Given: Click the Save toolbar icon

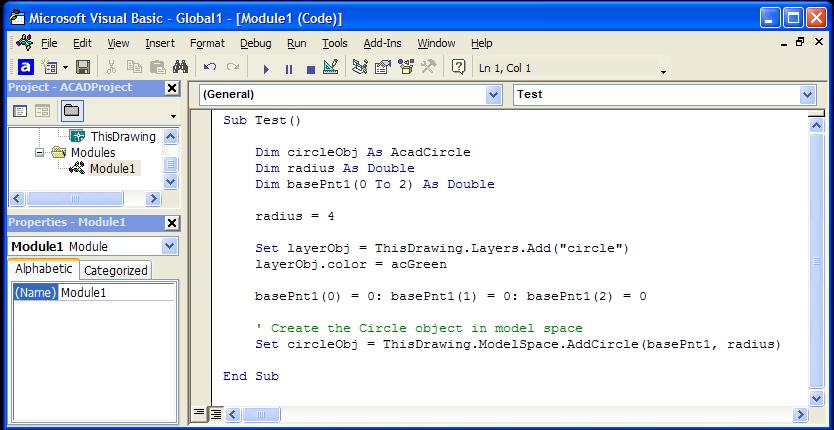Looking at the screenshot, I should tap(83, 68).
